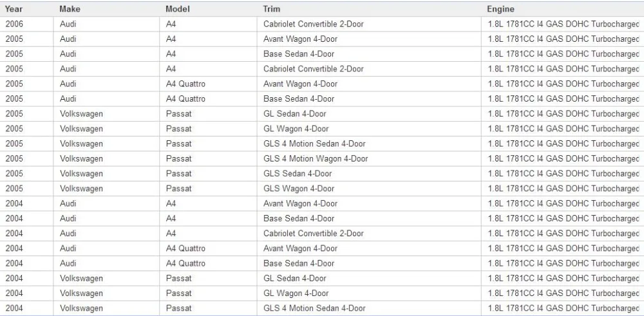Select 2006 Cabriolet Convertible 2-Door trim cell
Screen dimensions: 644x316
coord(369,24)
